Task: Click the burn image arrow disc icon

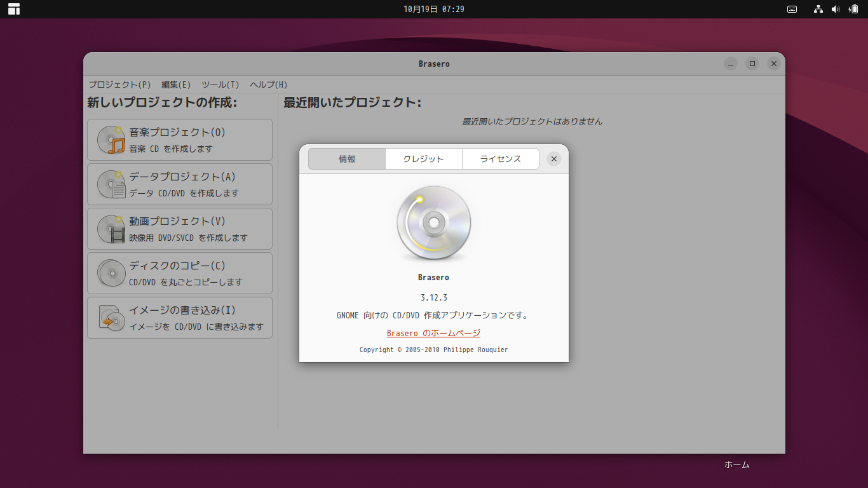Action: (x=111, y=318)
